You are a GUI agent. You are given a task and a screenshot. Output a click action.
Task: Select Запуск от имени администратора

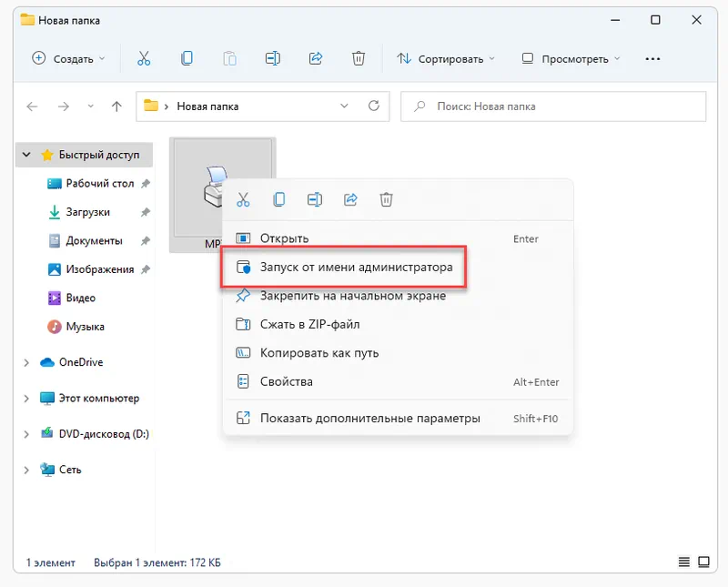[356, 268]
